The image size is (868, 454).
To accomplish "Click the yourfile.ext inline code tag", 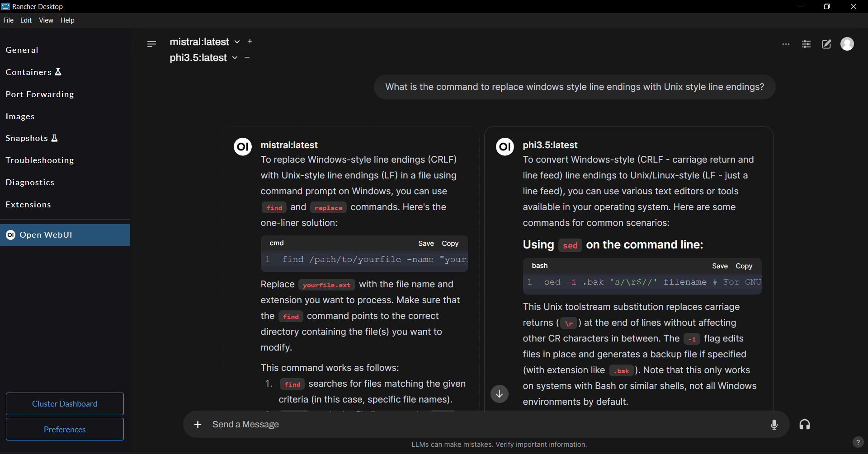I will (326, 285).
